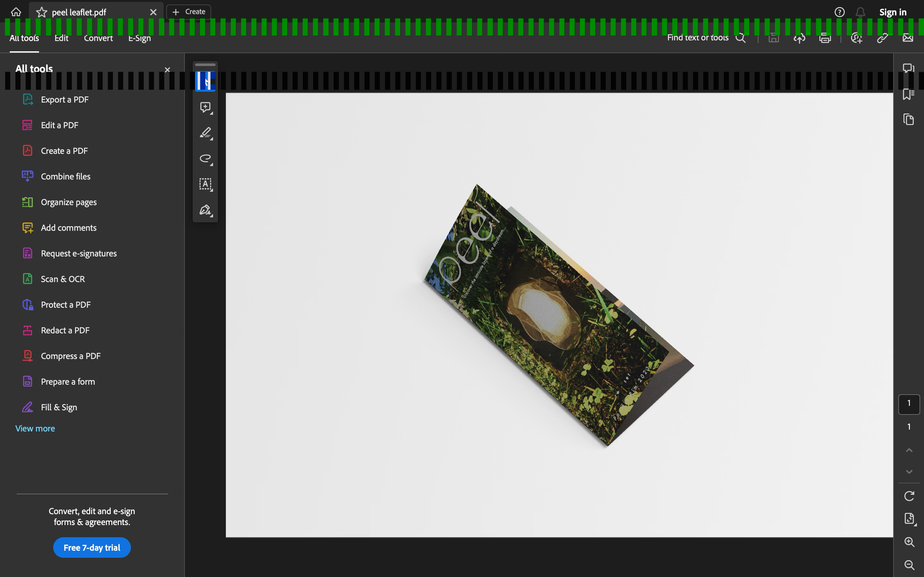Select the Add text box tool

coord(205,184)
